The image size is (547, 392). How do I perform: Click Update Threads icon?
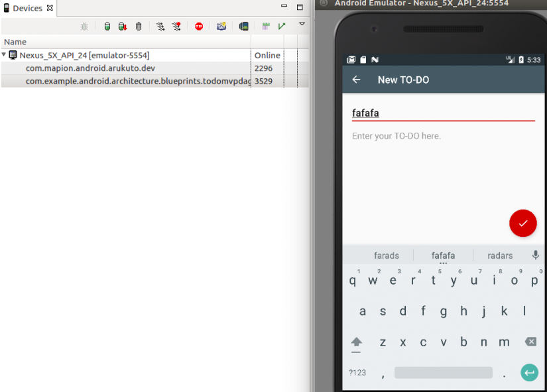(x=160, y=27)
